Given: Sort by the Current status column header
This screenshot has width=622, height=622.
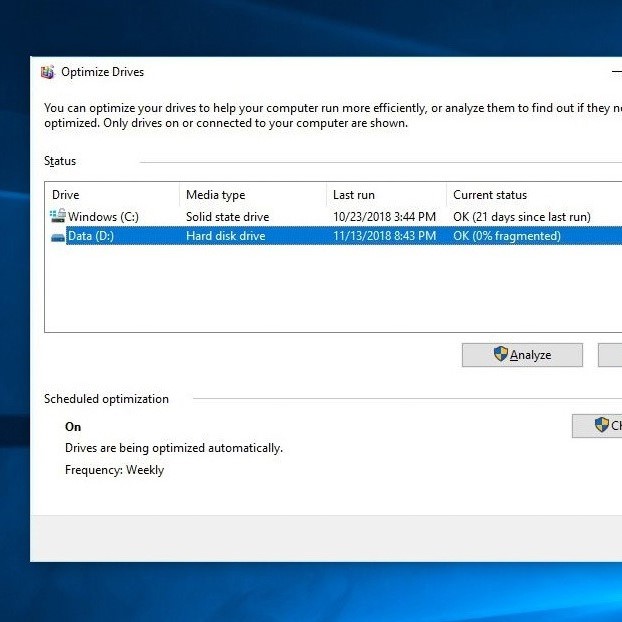Looking at the screenshot, I should tap(534, 195).
